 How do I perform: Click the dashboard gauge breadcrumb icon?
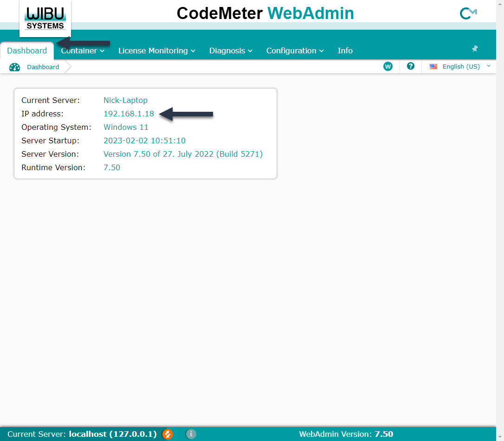coord(14,67)
